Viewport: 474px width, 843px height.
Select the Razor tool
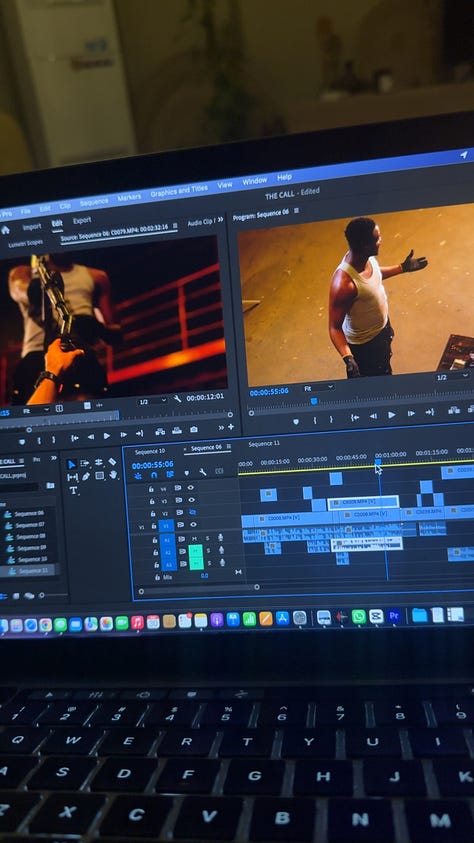(x=112, y=462)
